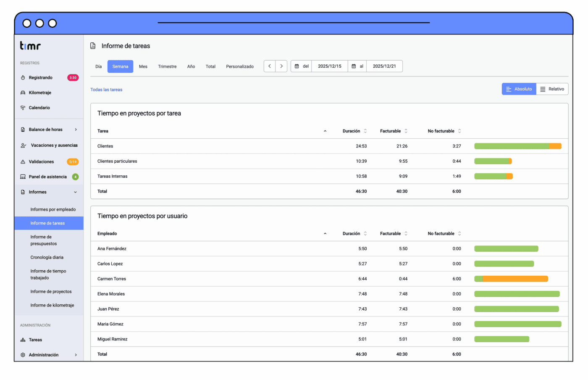Click the Validaciones warning triangle icon
This screenshot has height=380, width=588.
pos(23,162)
